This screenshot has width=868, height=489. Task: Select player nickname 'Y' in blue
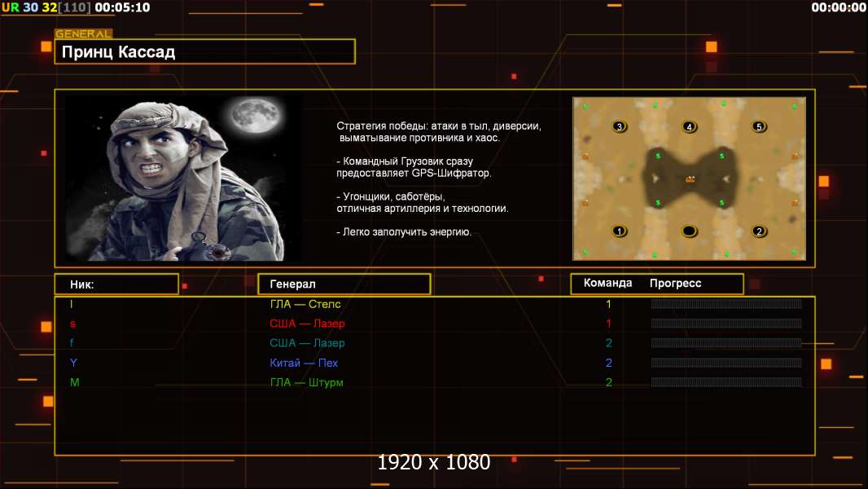click(x=73, y=363)
